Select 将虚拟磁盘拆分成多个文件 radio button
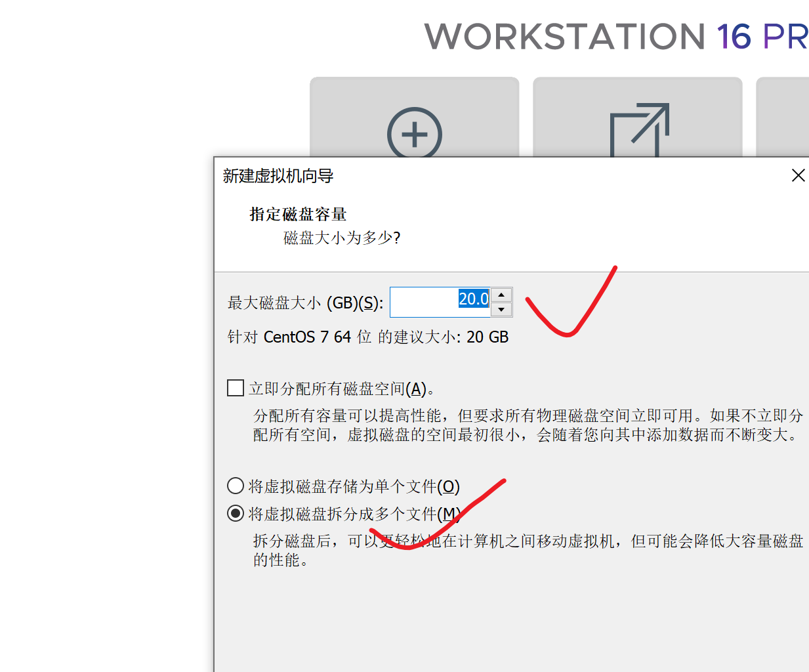The height and width of the screenshot is (672, 809). pos(236,513)
